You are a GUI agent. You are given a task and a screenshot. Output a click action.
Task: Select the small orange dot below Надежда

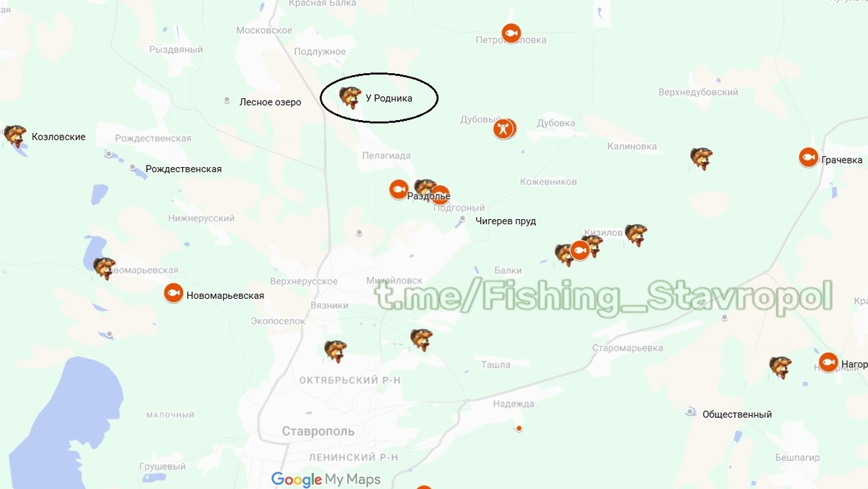(x=519, y=429)
